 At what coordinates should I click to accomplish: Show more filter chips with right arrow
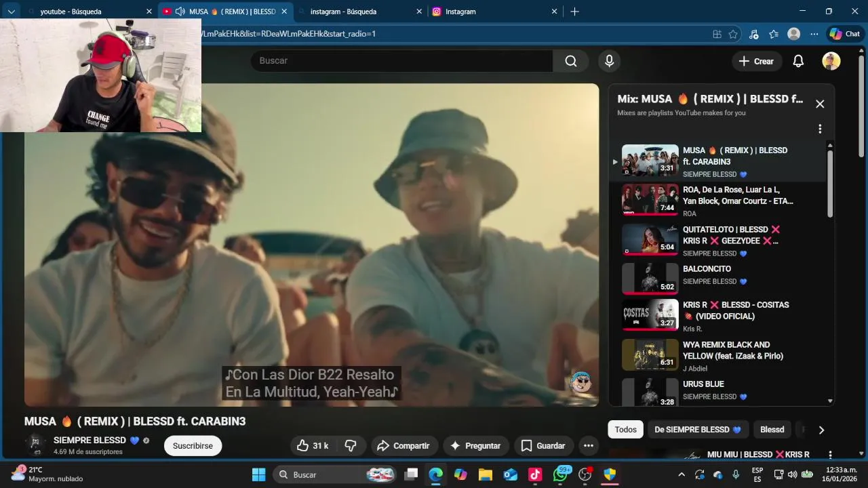821,430
